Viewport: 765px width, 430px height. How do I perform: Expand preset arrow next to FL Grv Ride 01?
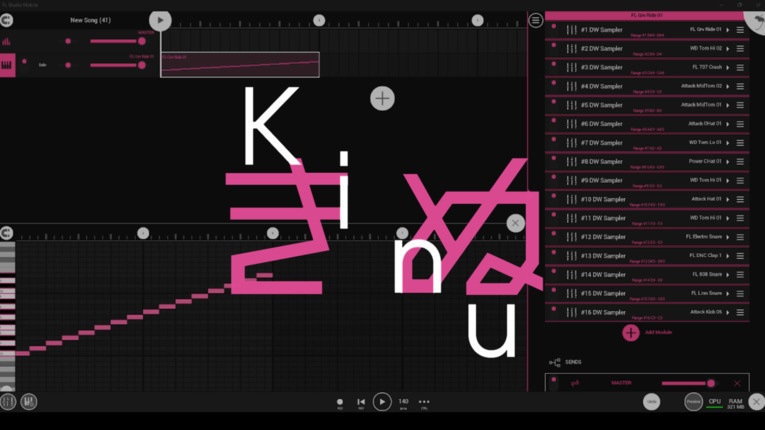click(x=727, y=30)
